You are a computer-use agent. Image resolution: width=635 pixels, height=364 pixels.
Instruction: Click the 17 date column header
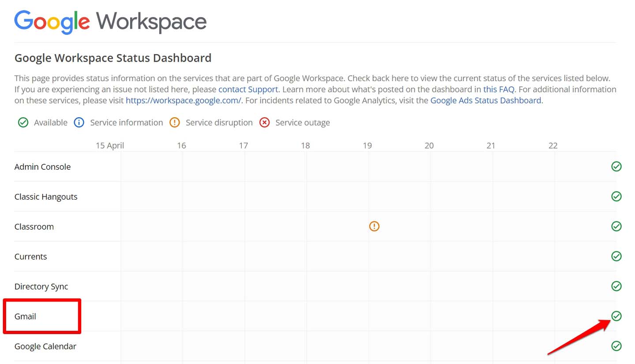[244, 145]
